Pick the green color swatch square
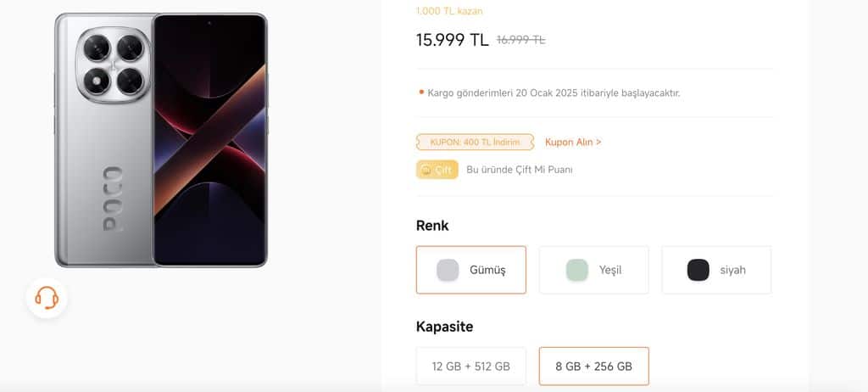Screen dimensions: 868x392 point(576,270)
